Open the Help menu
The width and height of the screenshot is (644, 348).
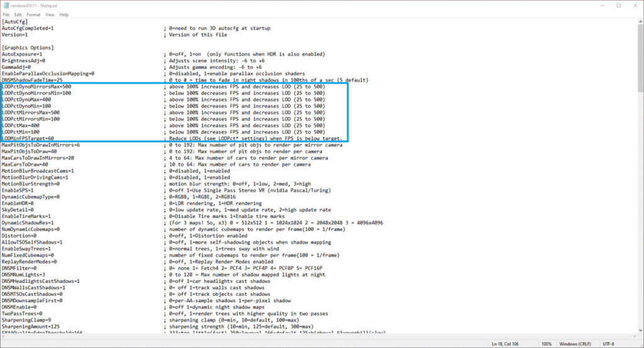[x=64, y=14]
